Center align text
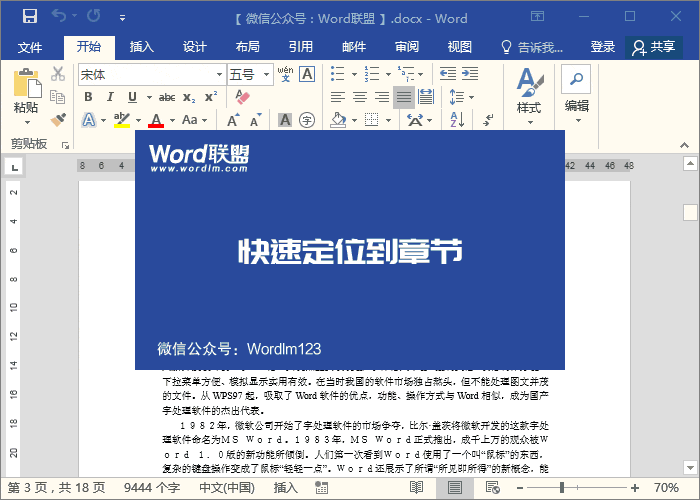This screenshot has height=500, width=700. pyautogui.click(x=360, y=97)
